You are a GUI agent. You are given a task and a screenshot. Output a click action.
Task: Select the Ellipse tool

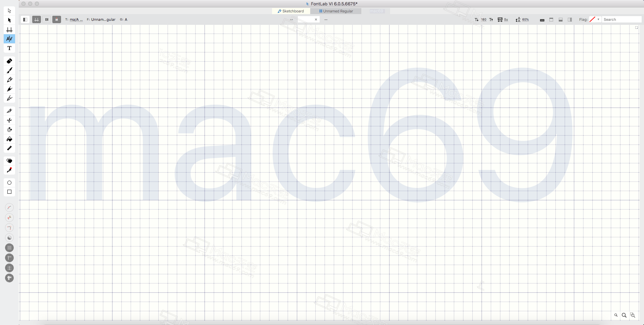click(x=9, y=183)
